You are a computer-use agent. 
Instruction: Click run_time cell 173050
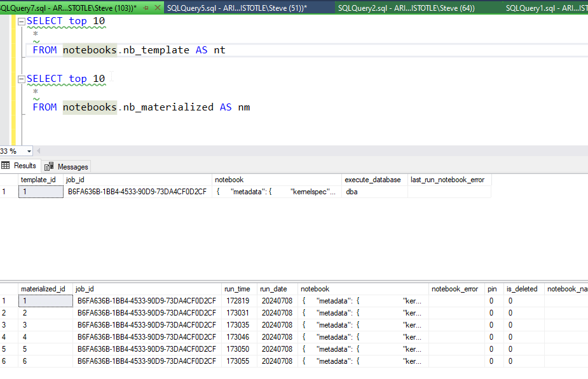[240, 349]
